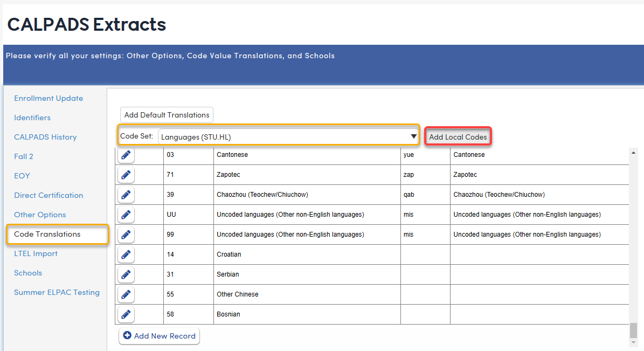Edit the Bosnian row pencil icon
The width and height of the screenshot is (644, 351).
click(126, 314)
